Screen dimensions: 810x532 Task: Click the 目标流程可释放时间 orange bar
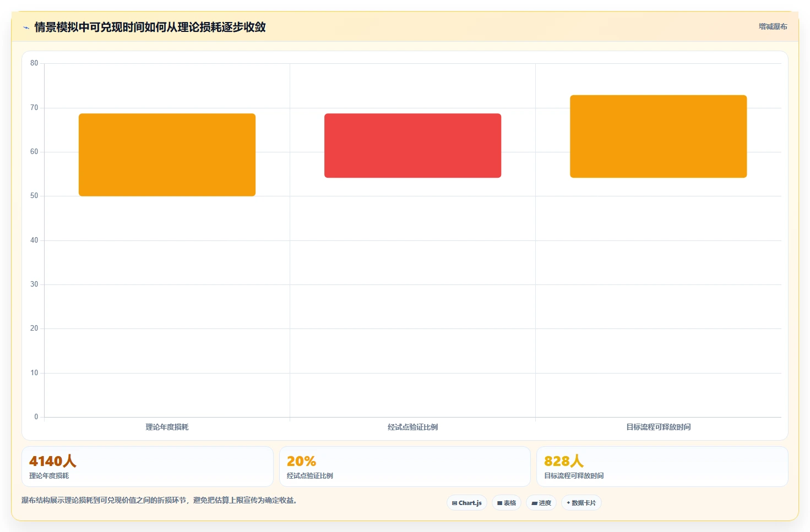pos(658,136)
